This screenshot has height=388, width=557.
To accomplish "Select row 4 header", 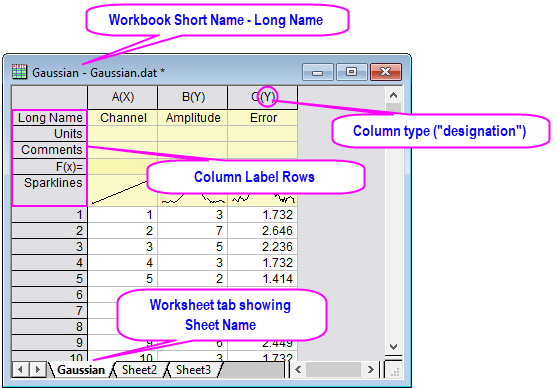I will pyautogui.click(x=49, y=263).
